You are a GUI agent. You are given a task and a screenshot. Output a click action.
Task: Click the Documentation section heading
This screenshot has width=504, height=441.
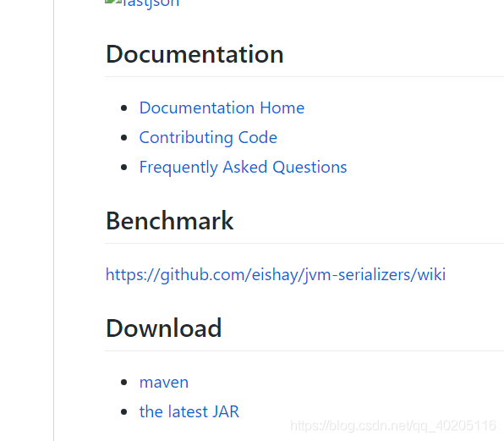click(x=194, y=54)
